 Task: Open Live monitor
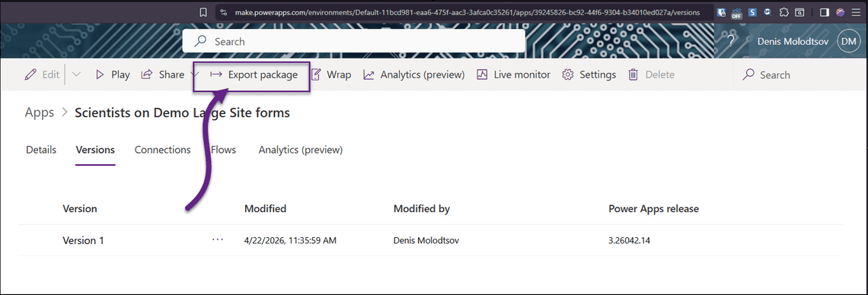(514, 75)
